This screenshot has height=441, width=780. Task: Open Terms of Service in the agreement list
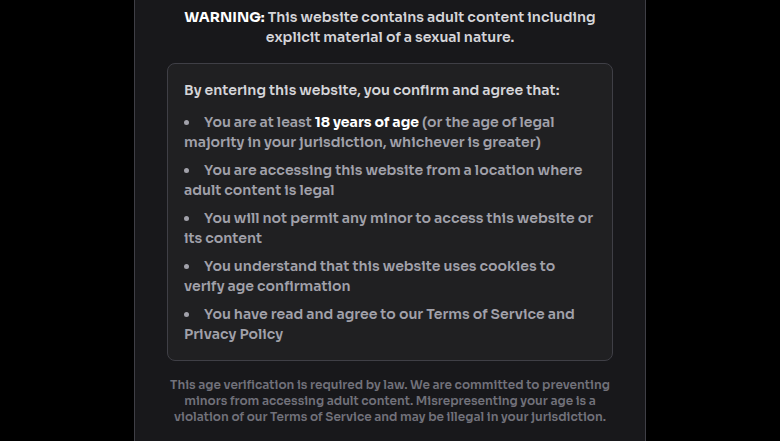(484, 314)
